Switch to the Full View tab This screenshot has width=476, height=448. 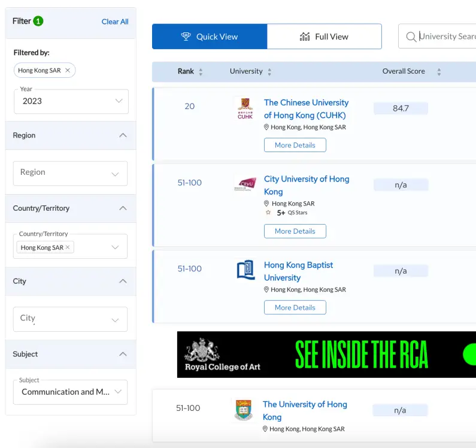324,37
